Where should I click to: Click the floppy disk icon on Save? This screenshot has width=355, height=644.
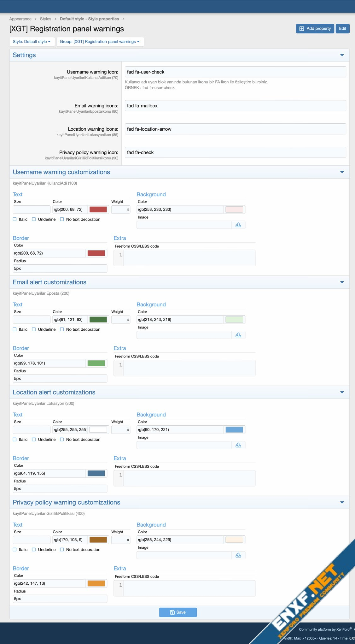(x=172, y=612)
